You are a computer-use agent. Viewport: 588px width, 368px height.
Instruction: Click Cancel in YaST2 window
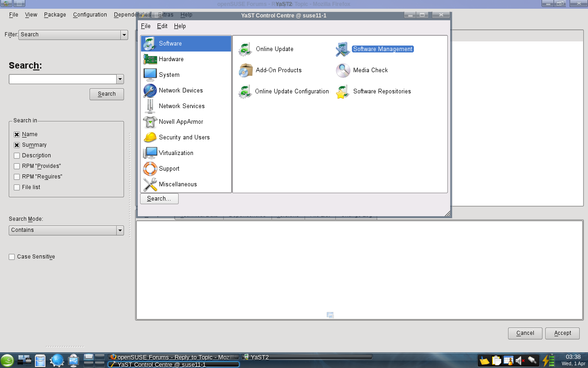coord(525,333)
